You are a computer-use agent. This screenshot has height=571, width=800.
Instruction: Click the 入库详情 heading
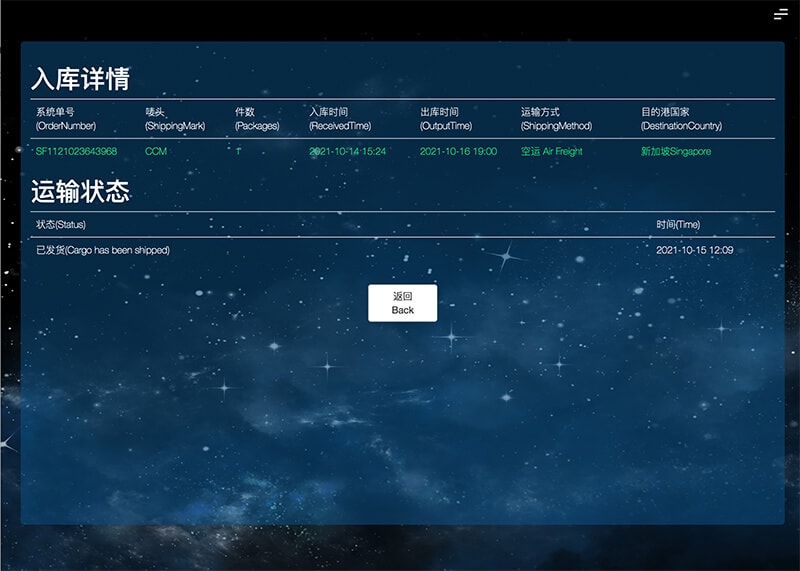[81, 79]
